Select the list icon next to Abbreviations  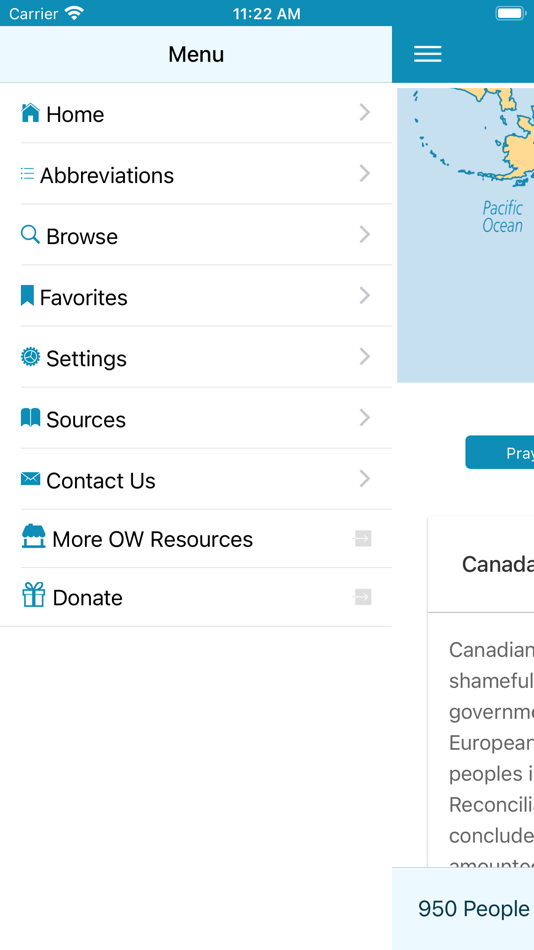pyautogui.click(x=27, y=174)
